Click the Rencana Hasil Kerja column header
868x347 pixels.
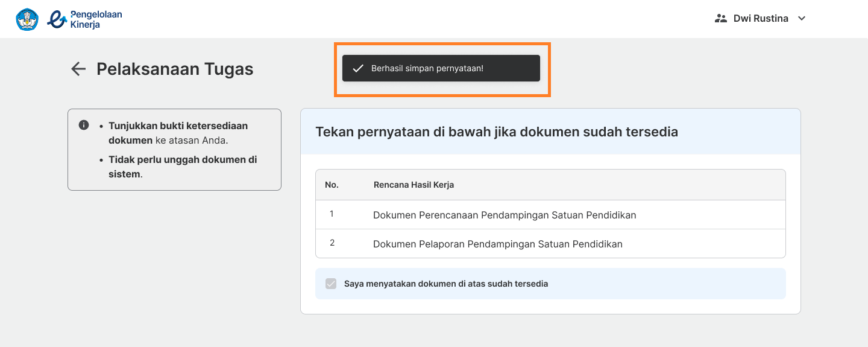click(414, 185)
